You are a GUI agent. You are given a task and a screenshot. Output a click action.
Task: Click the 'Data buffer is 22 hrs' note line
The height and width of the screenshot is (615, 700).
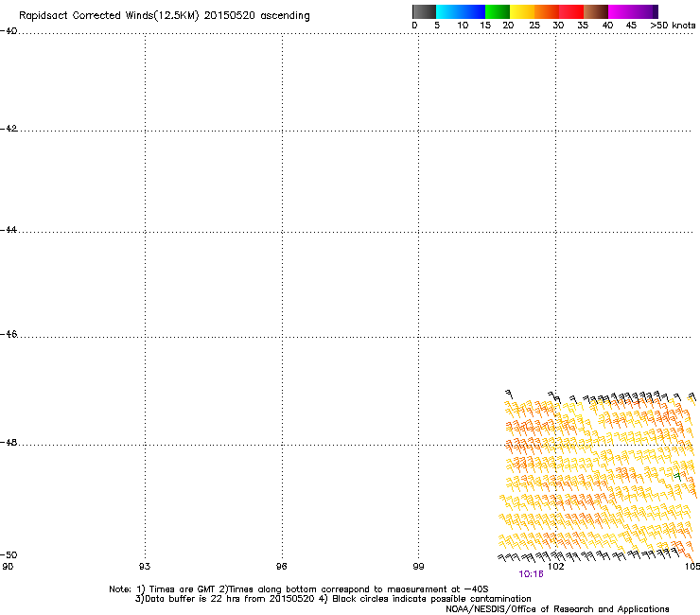[333, 599]
